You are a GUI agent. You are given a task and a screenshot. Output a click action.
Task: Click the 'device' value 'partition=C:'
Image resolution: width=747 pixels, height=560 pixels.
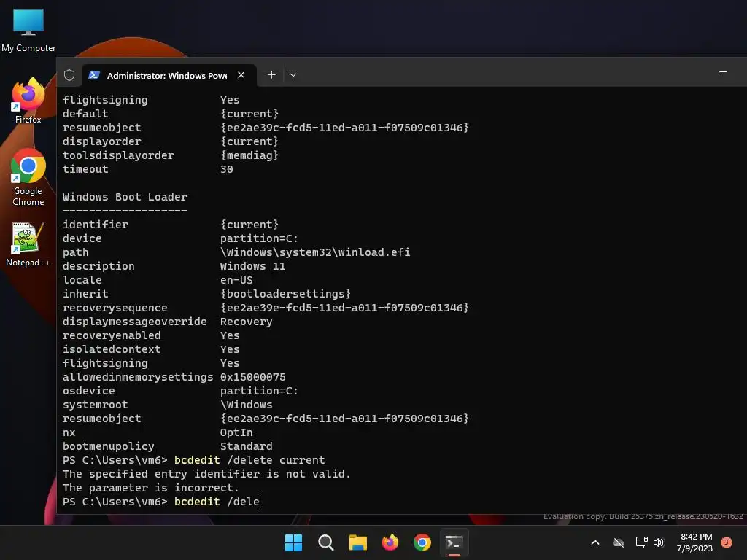[x=259, y=238]
